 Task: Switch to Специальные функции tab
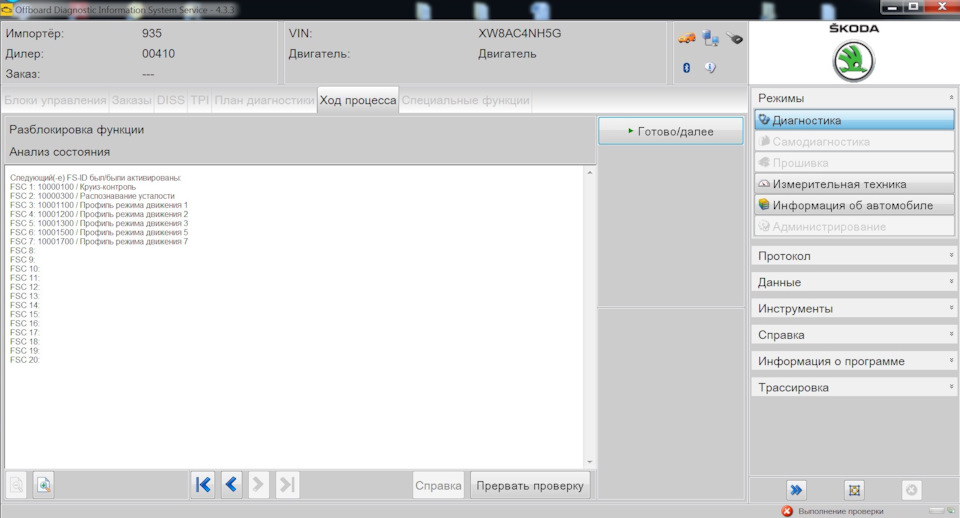(465, 100)
